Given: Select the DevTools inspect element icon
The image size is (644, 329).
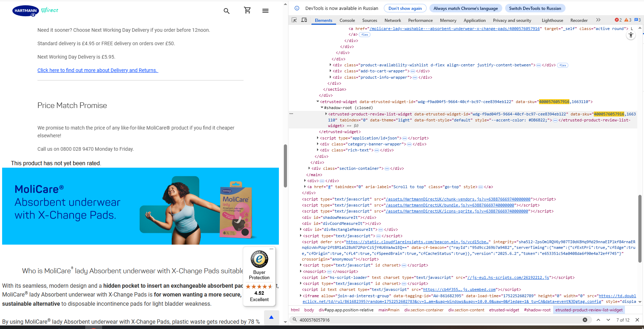Looking at the screenshot, I should tap(294, 20).
